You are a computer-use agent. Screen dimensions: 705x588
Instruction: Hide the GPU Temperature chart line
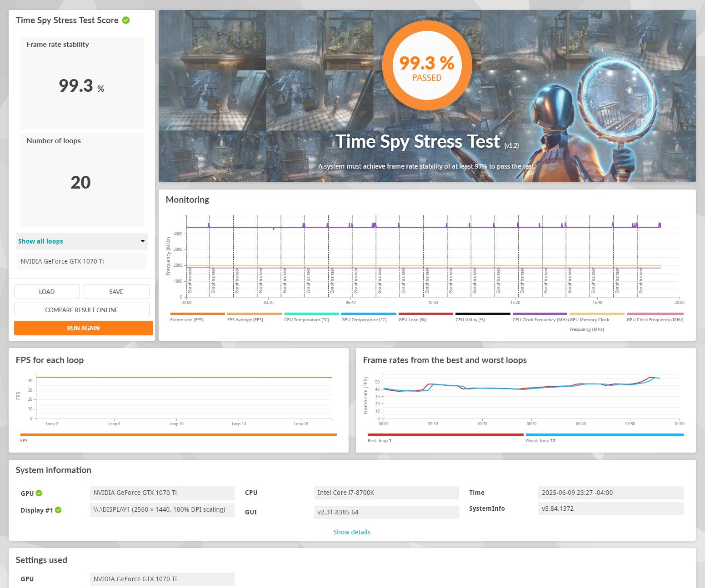click(369, 314)
